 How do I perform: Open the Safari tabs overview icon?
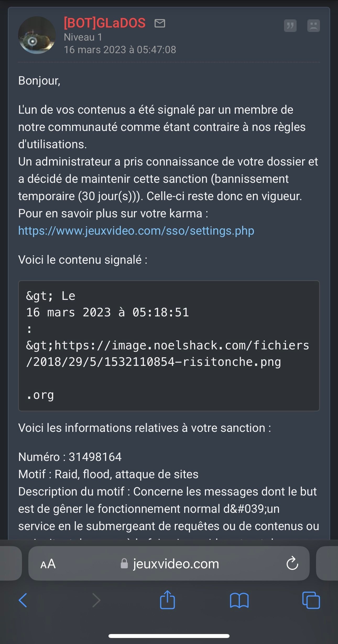point(311,600)
